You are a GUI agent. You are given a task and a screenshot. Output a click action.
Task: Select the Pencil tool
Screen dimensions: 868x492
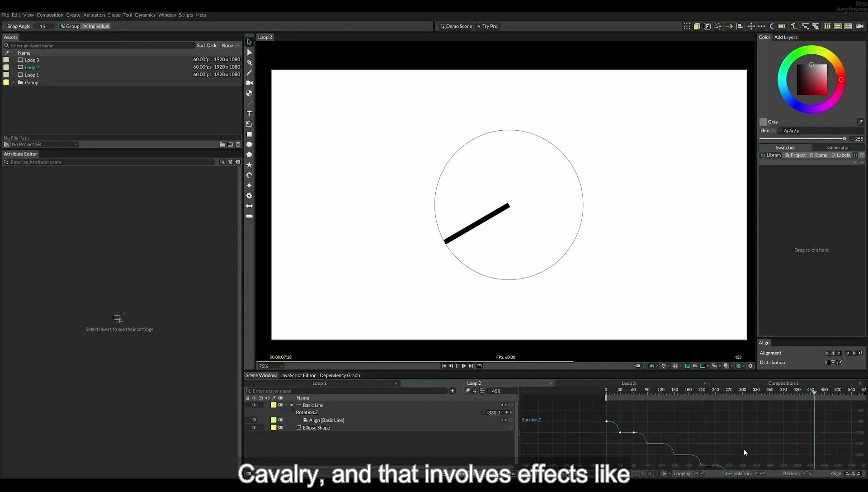coord(249,72)
